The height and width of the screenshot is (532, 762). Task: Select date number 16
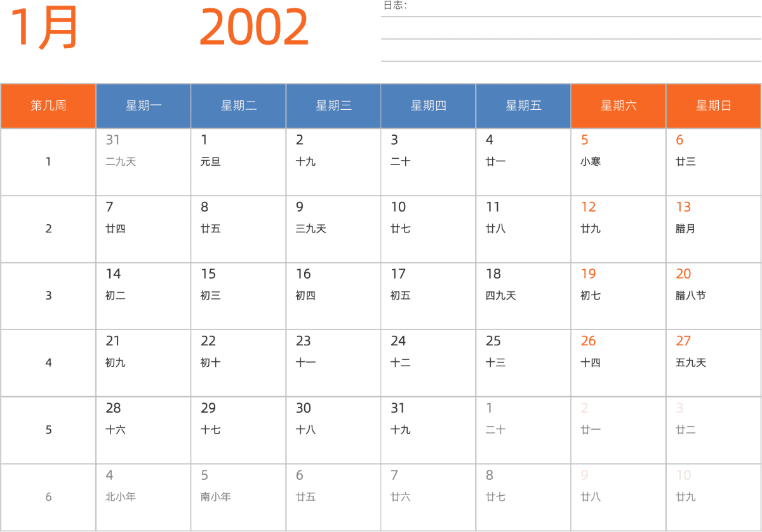point(303,274)
